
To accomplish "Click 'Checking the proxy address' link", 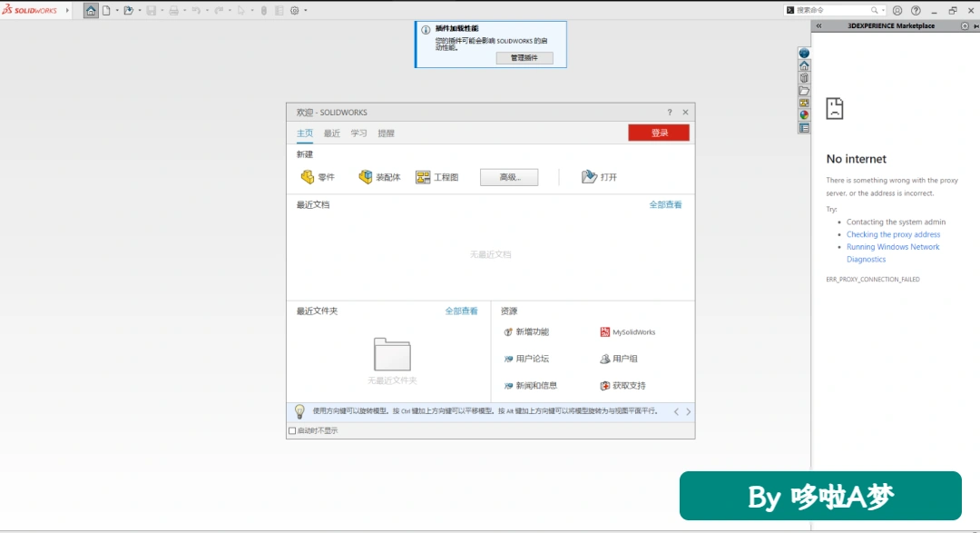I will tap(893, 234).
